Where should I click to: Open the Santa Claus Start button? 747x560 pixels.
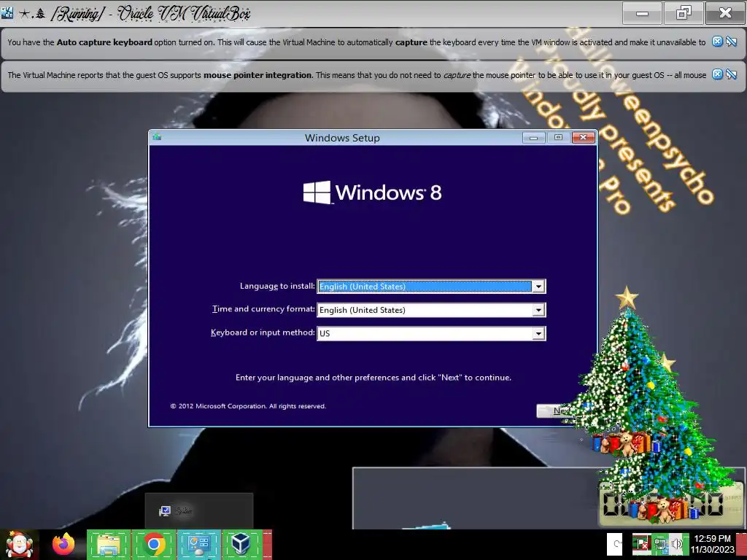pos(19,545)
